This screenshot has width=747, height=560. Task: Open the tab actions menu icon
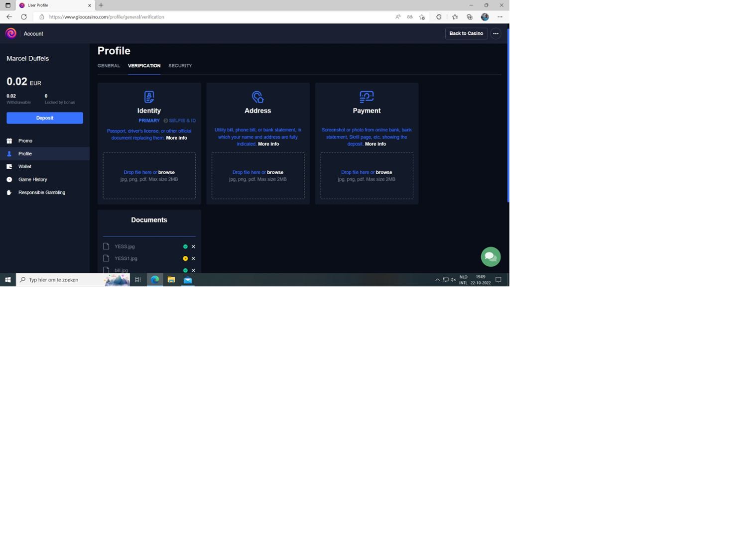[x=7, y=5]
